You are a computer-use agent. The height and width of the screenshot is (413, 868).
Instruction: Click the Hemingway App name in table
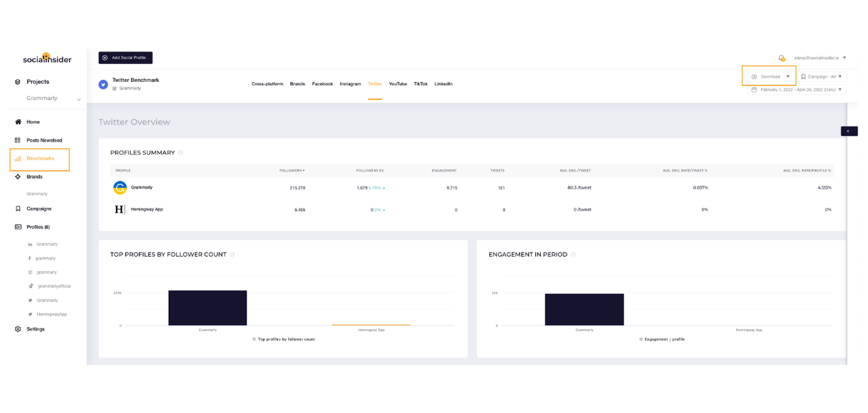(x=147, y=209)
